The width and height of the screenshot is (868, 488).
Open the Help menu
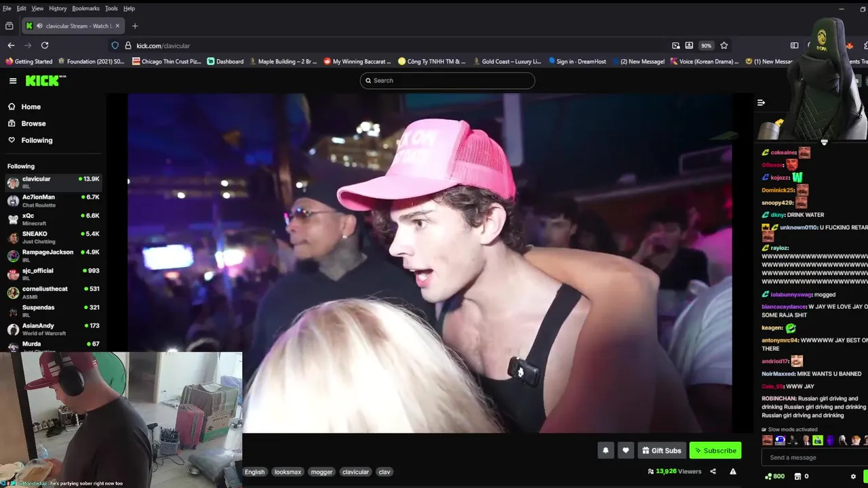129,8
